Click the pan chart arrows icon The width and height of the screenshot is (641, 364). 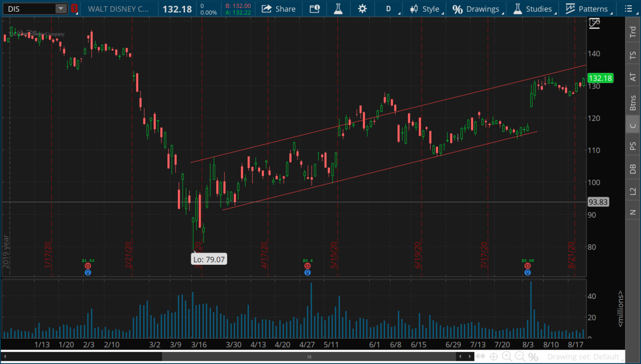point(481,357)
